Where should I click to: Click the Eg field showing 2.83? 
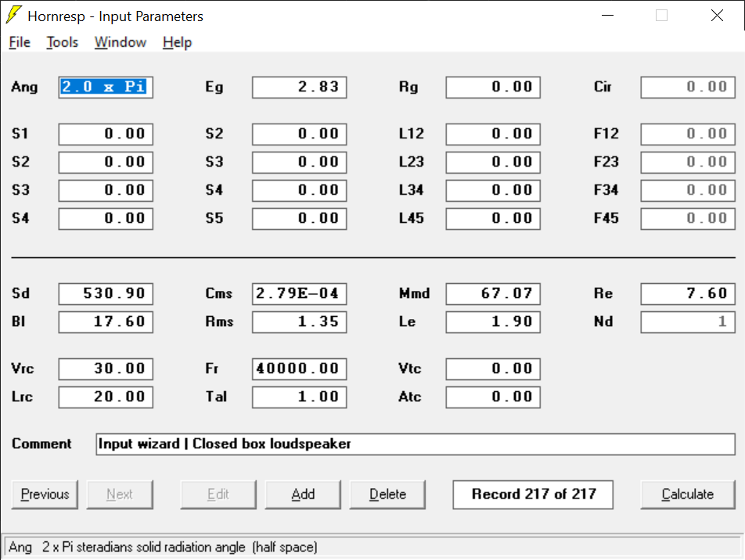[x=299, y=88]
